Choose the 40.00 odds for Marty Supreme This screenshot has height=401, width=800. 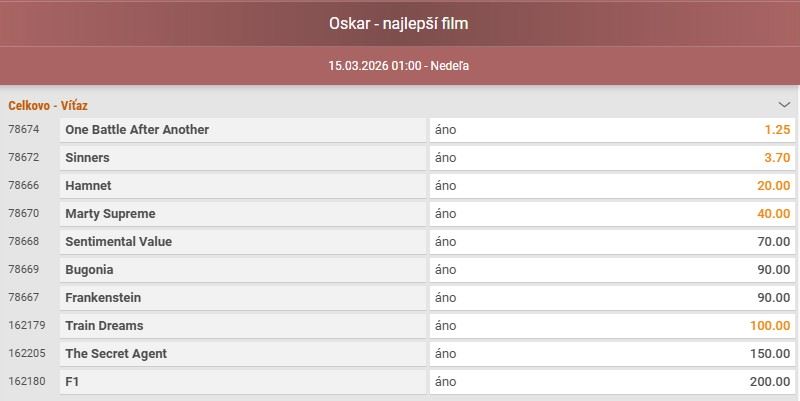(x=612, y=214)
